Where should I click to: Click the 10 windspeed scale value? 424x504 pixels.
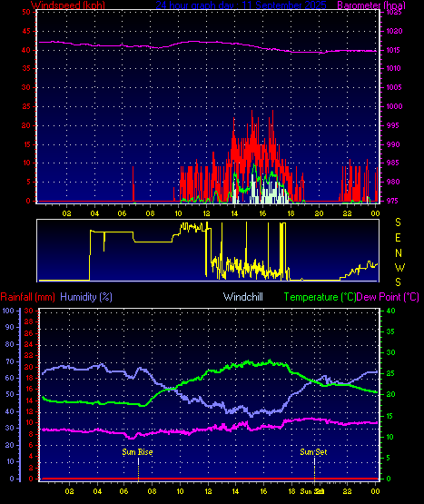pos(26,163)
